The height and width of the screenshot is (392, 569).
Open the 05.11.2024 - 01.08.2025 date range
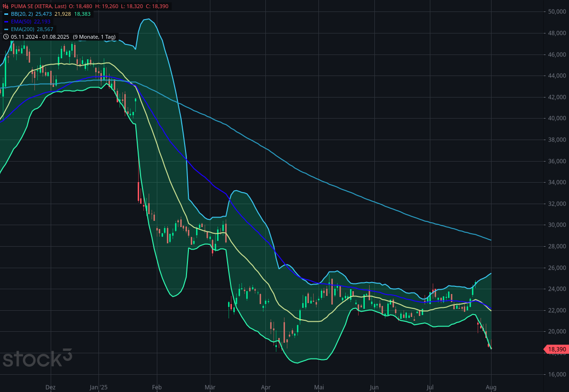click(x=41, y=37)
